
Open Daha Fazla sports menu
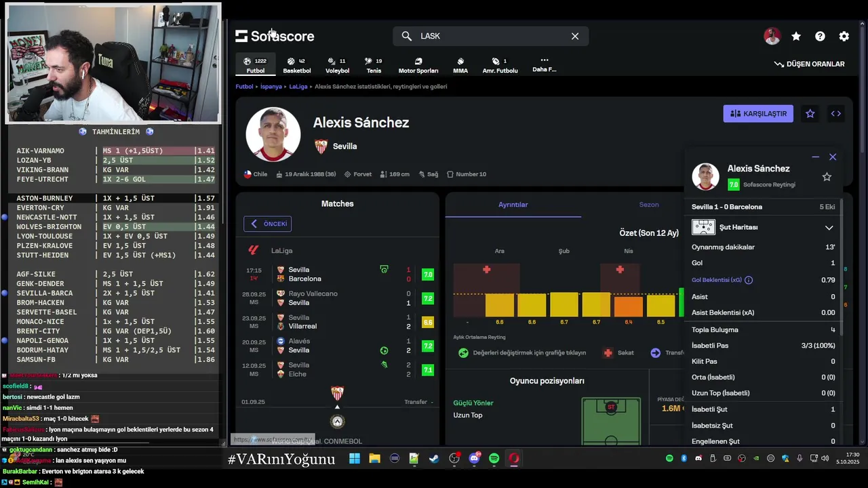click(x=544, y=64)
